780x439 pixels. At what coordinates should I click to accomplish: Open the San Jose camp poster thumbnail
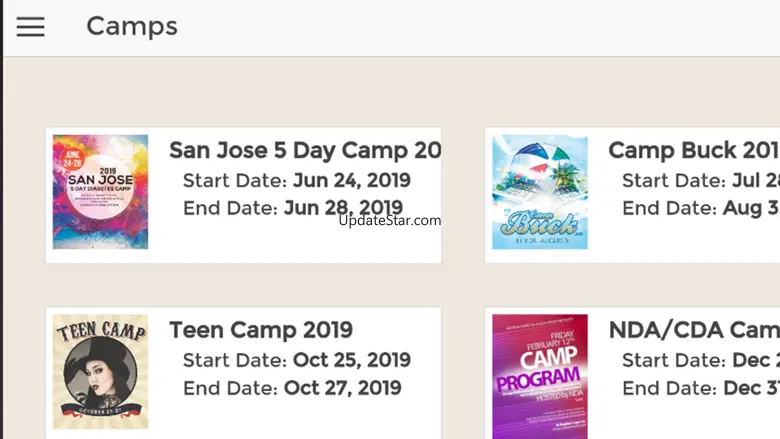100,192
